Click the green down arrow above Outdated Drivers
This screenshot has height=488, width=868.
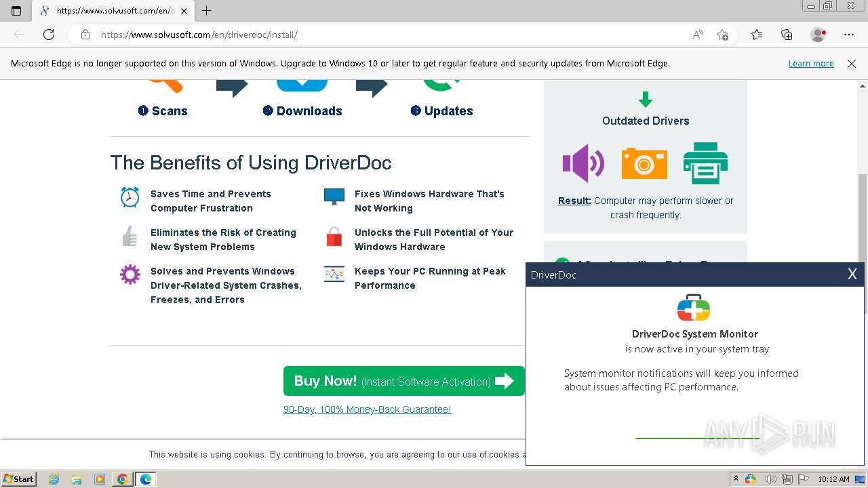point(646,99)
